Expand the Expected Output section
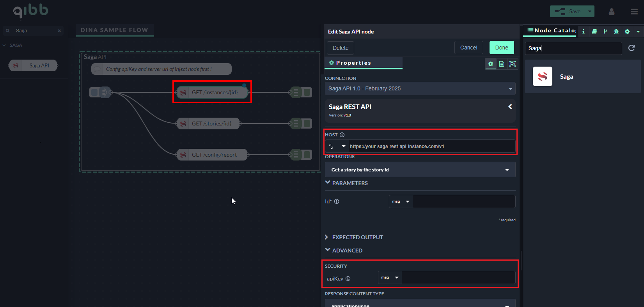The width and height of the screenshot is (644, 307). [x=357, y=237]
